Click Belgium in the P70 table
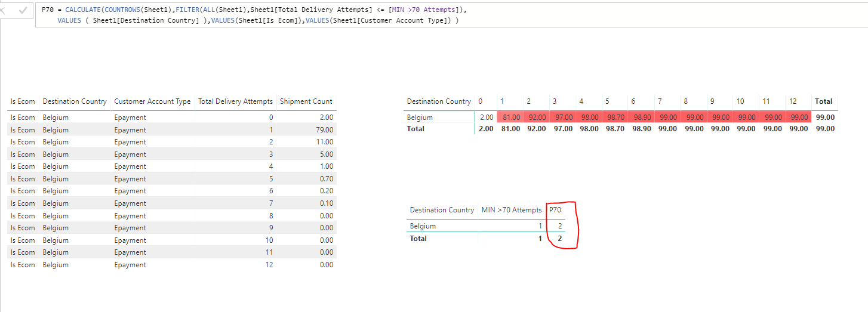 [x=423, y=226]
